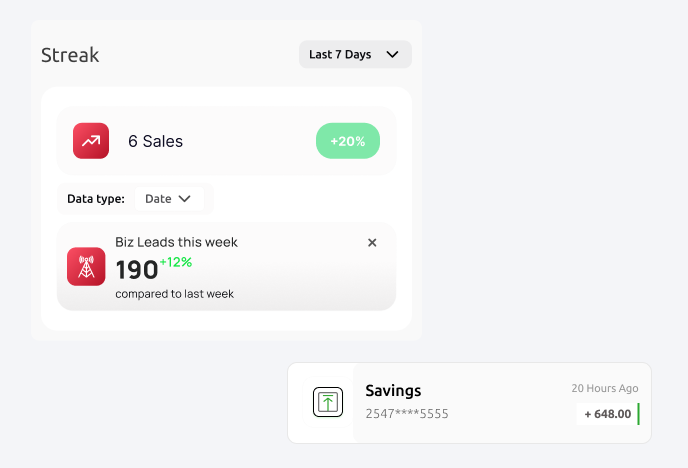The width and height of the screenshot is (688, 468).
Task: Click the chevron in Last 7 Days selector
Action: (392, 55)
